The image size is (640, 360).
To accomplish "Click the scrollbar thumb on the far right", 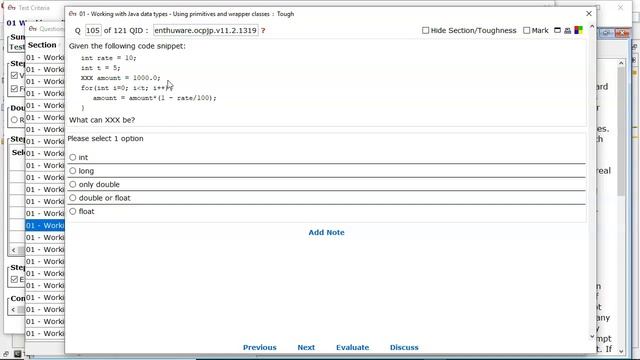I will [x=621, y=131].
